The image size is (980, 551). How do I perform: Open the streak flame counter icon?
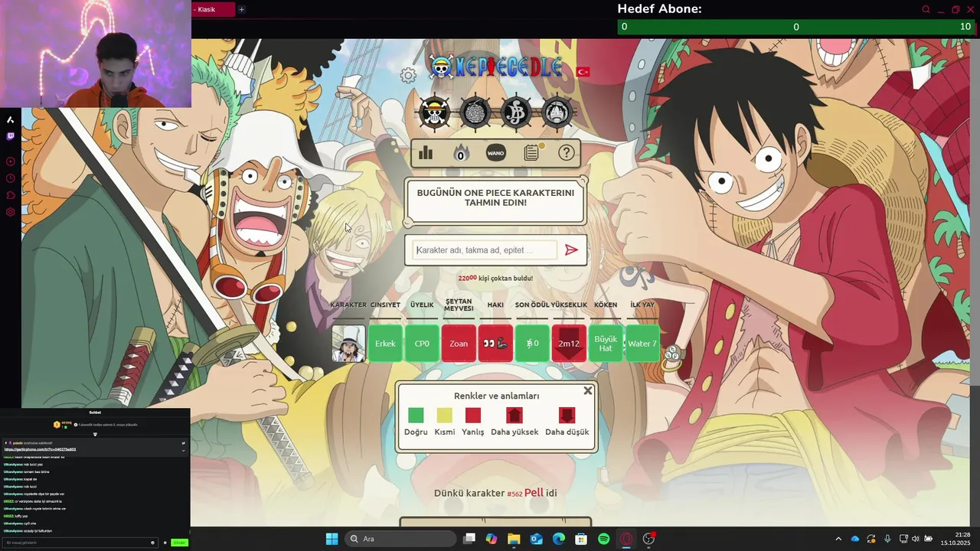pos(460,153)
